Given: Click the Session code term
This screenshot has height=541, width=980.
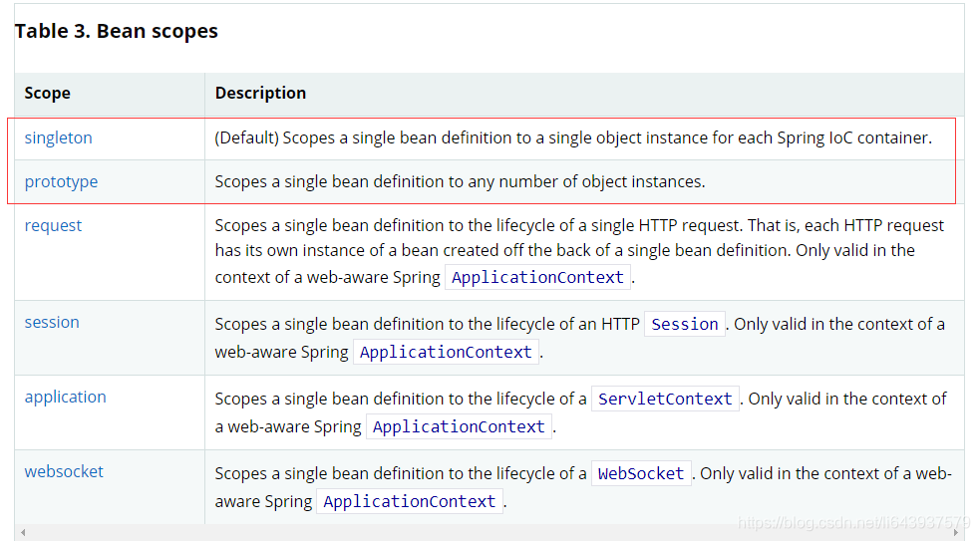Looking at the screenshot, I should click(685, 325).
